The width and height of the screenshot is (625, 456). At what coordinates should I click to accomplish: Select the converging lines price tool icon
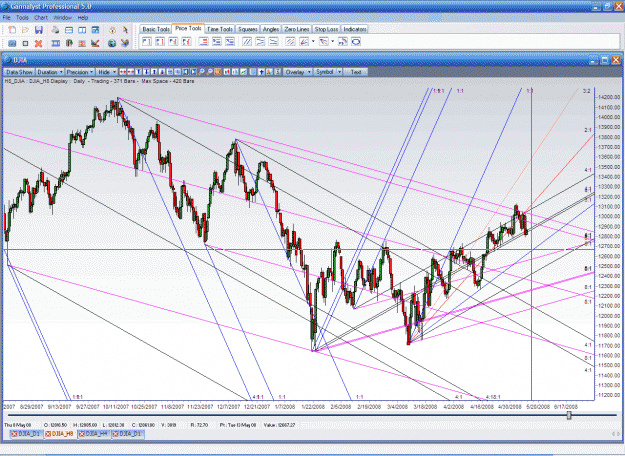[x=260, y=41]
